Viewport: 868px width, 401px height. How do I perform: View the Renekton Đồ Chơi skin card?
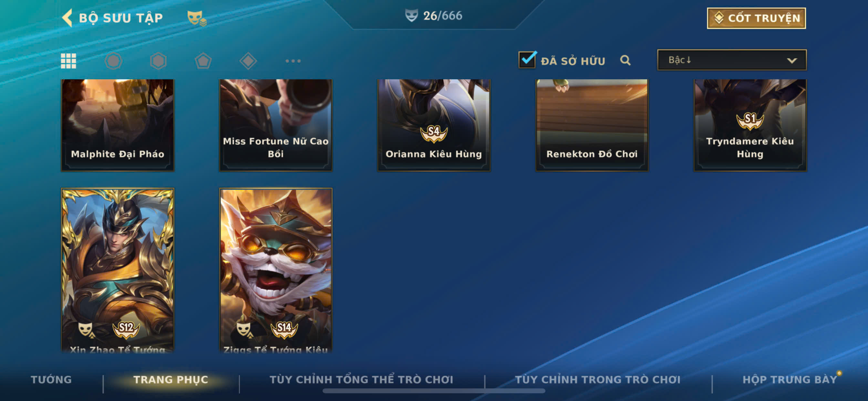(592, 125)
